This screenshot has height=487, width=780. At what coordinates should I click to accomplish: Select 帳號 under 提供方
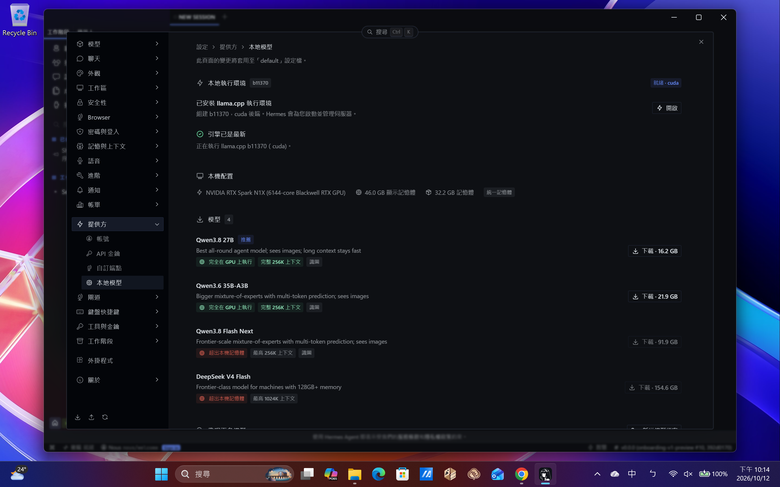[122, 239]
